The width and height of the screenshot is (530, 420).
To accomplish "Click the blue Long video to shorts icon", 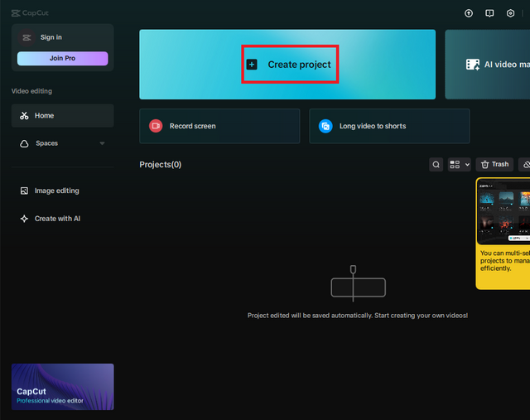I will pyautogui.click(x=325, y=126).
